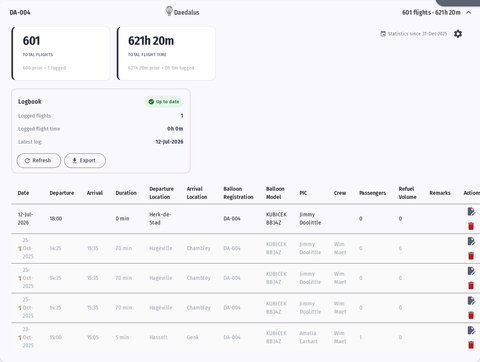Select the 601 total flights card
Viewport: 480px width, 362px height.
[61, 54]
